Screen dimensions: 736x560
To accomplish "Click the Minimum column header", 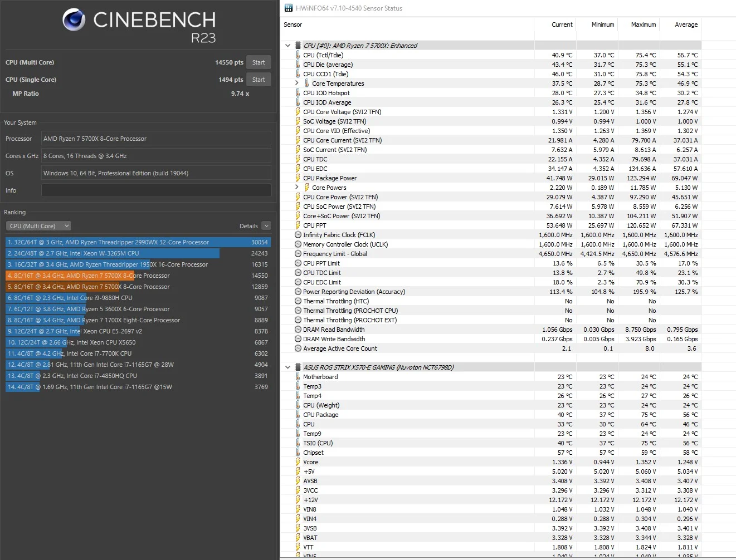I will point(603,24).
